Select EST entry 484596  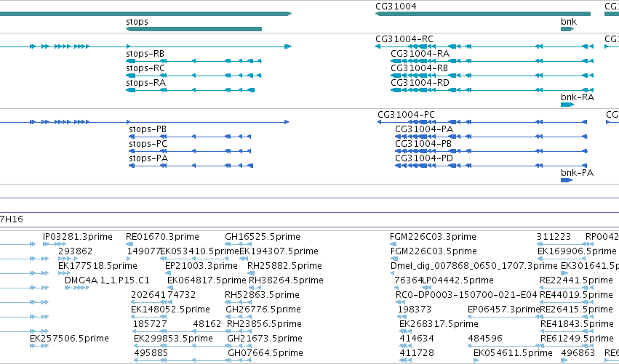(x=485, y=339)
